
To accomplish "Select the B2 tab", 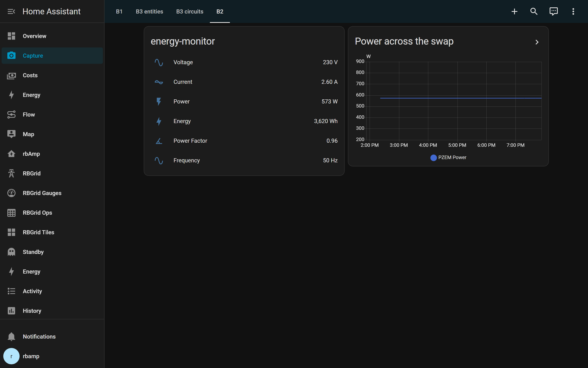I will click(x=220, y=11).
